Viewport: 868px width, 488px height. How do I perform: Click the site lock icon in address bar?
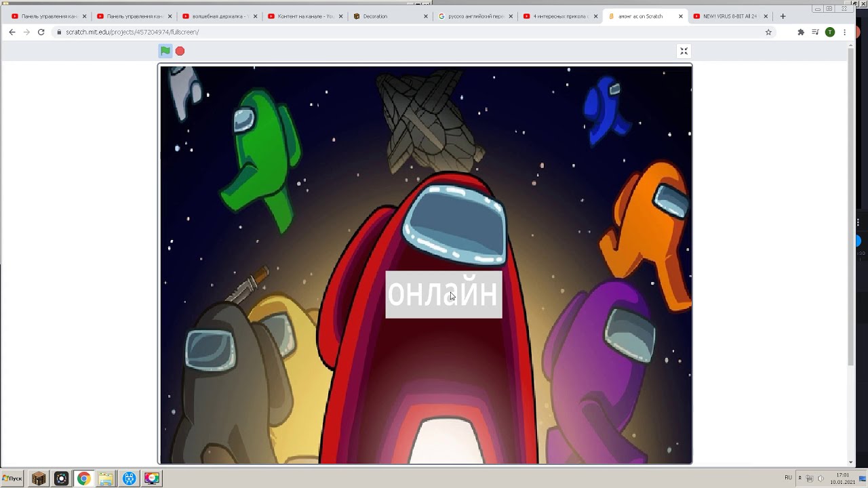pos(59,32)
